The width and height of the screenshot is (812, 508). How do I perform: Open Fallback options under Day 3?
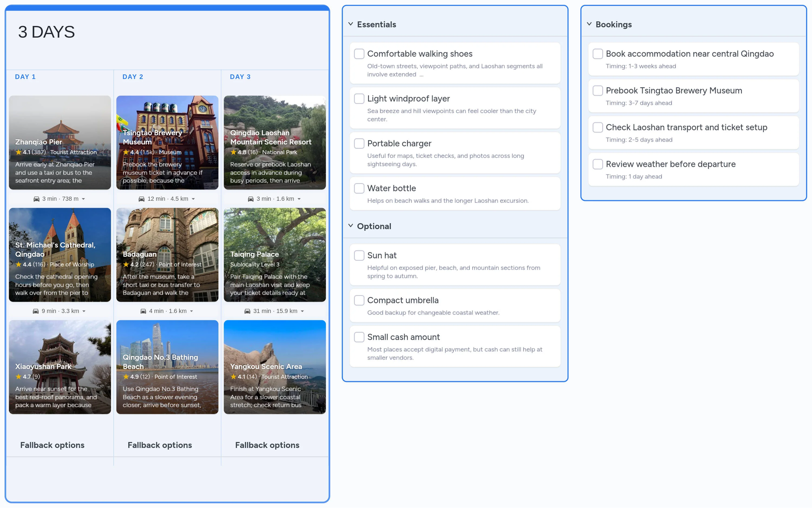(x=267, y=445)
